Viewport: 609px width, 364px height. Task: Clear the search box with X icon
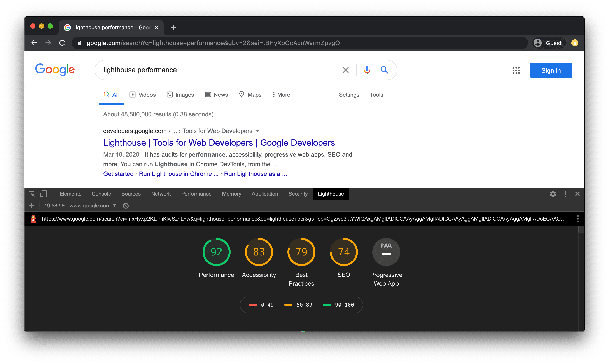pos(345,70)
